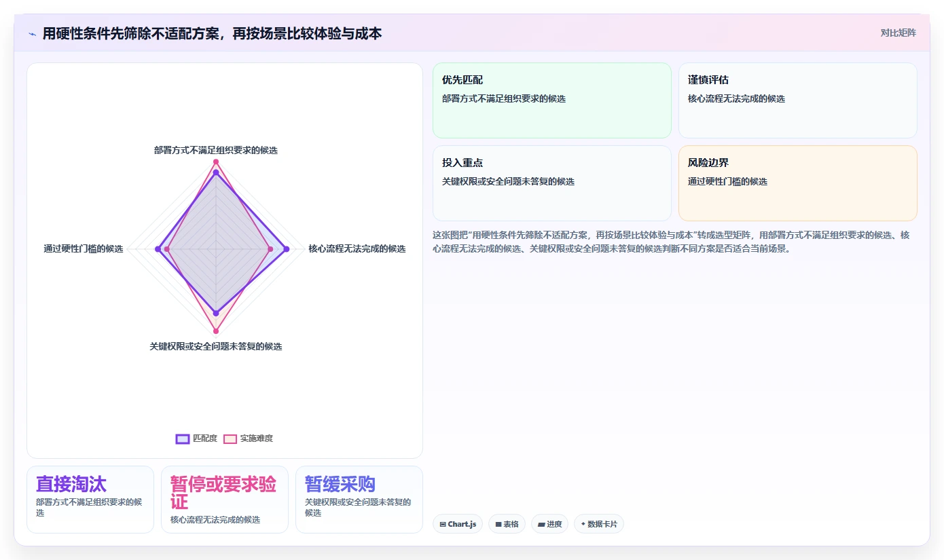
Task: Click the pink 实施难度 point at the bottom axis
Action: click(216, 331)
